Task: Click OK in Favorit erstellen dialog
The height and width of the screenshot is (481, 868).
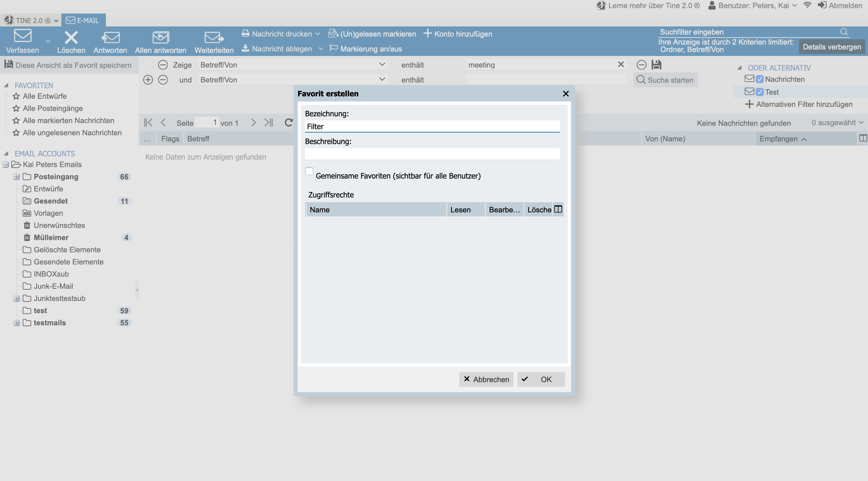Action: (541, 379)
